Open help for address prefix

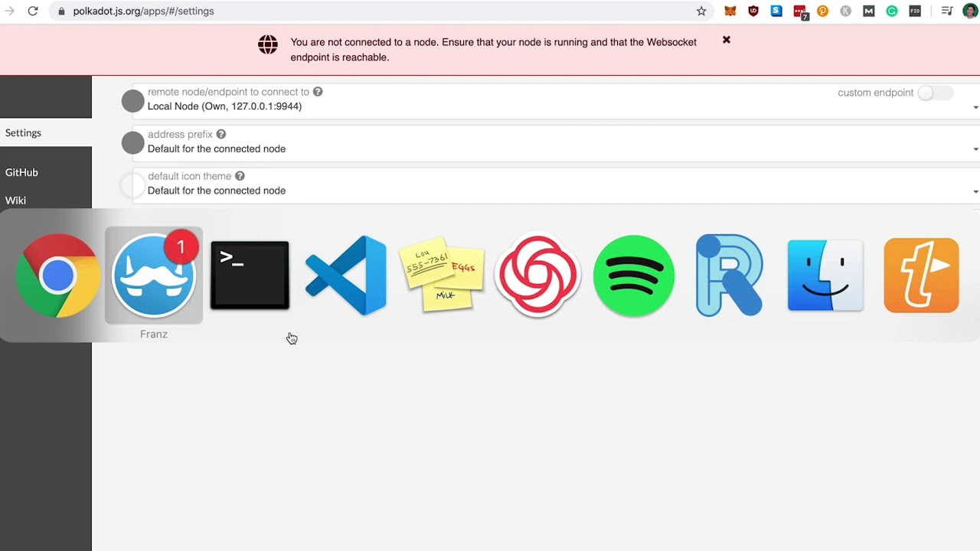(221, 134)
